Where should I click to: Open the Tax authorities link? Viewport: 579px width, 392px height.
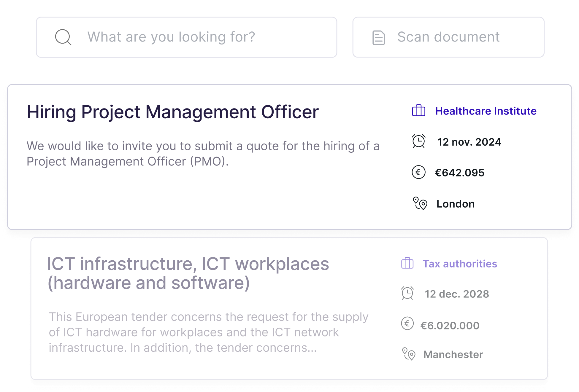pyautogui.click(x=460, y=264)
